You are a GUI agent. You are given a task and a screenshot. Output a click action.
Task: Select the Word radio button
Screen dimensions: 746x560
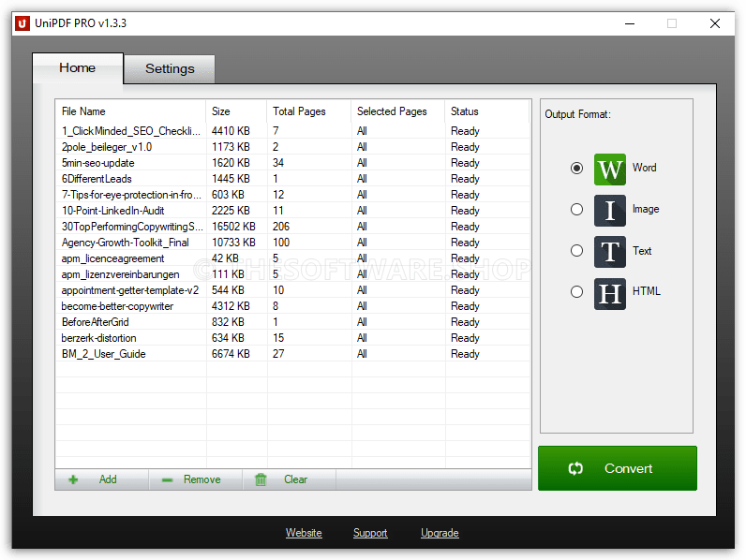(576, 169)
